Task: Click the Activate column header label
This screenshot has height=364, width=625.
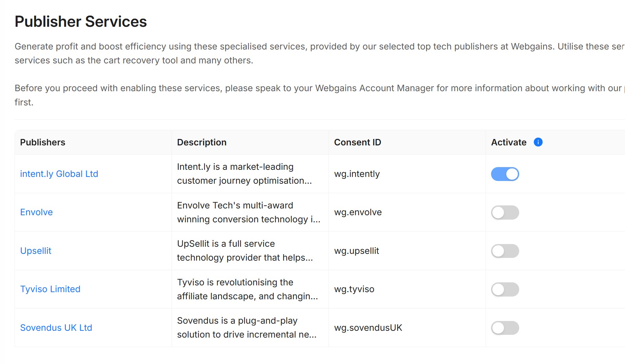Action: [x=509, y=142]
